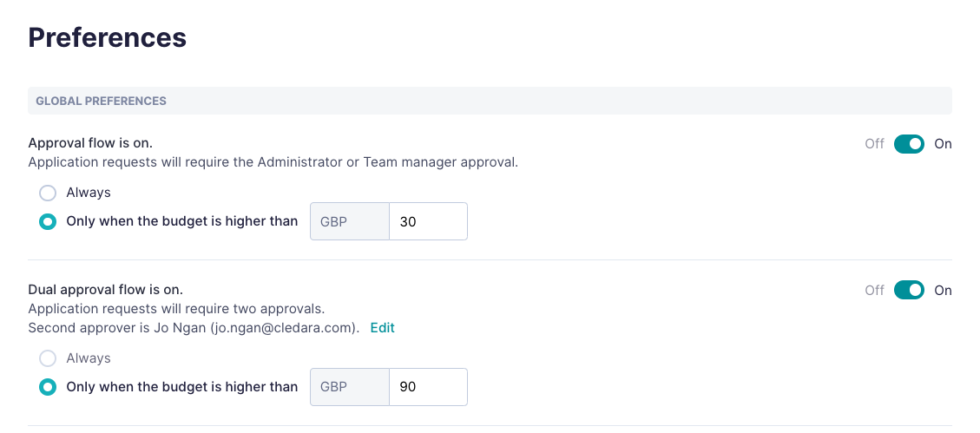Select Always radio under Approval flow
This screenshot has height=433, width=980.
tap(48, 193)
